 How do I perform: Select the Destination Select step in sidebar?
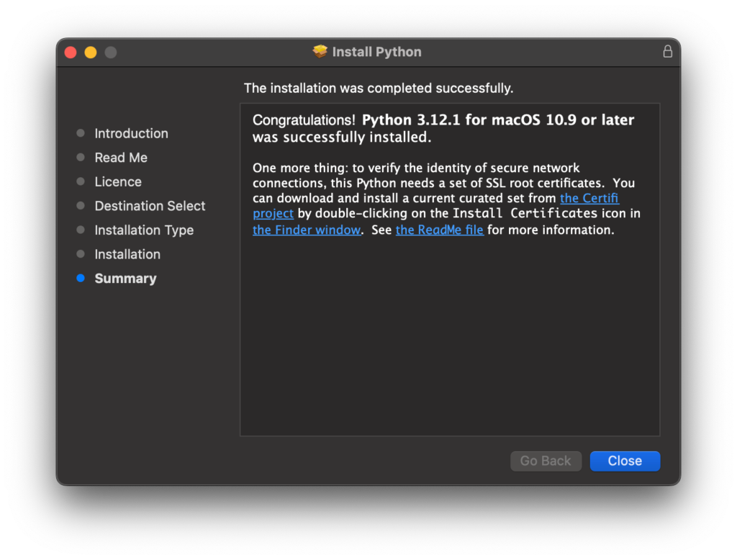[x=150, y=206]
